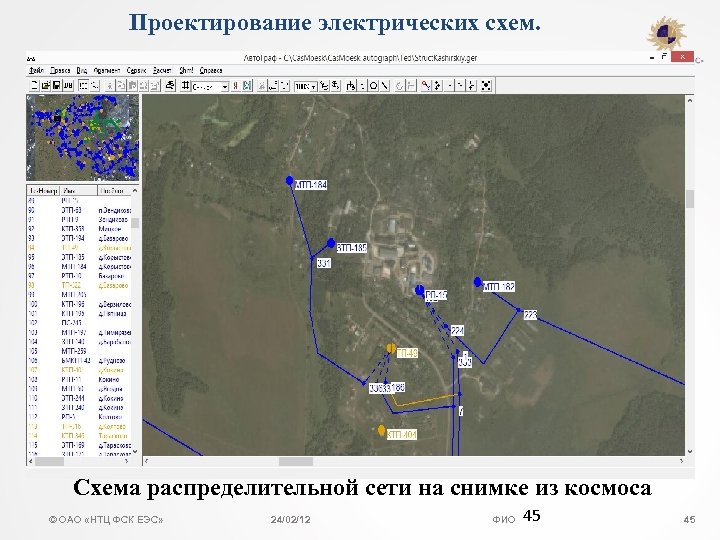
Task: Select the diagonal line drawing tool
Action: pyautogui.click(x=385, y=86)
